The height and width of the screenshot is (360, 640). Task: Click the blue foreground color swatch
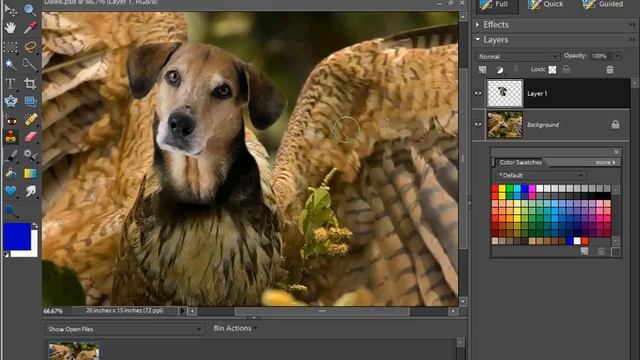click(17, 236)
